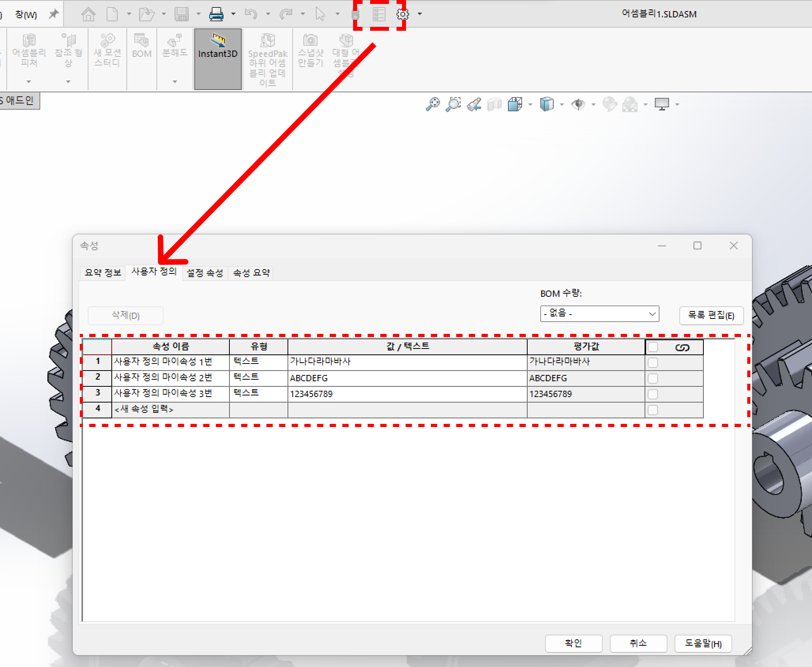Expand dropdown arrow next to Options gear
This screenshot has height=667, width=812.
420,15
